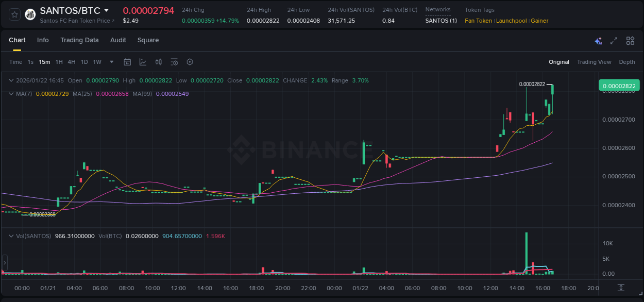Open the SANTOS/BTC pair dropdown

(x=107, y=10)
